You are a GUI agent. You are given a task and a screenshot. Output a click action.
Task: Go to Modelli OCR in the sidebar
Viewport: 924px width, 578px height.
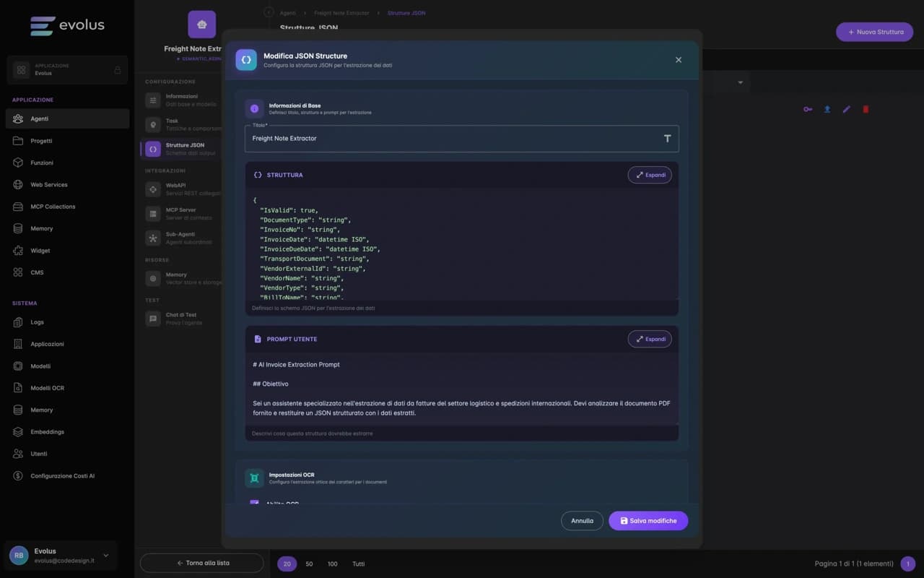[x=47, y=388]
